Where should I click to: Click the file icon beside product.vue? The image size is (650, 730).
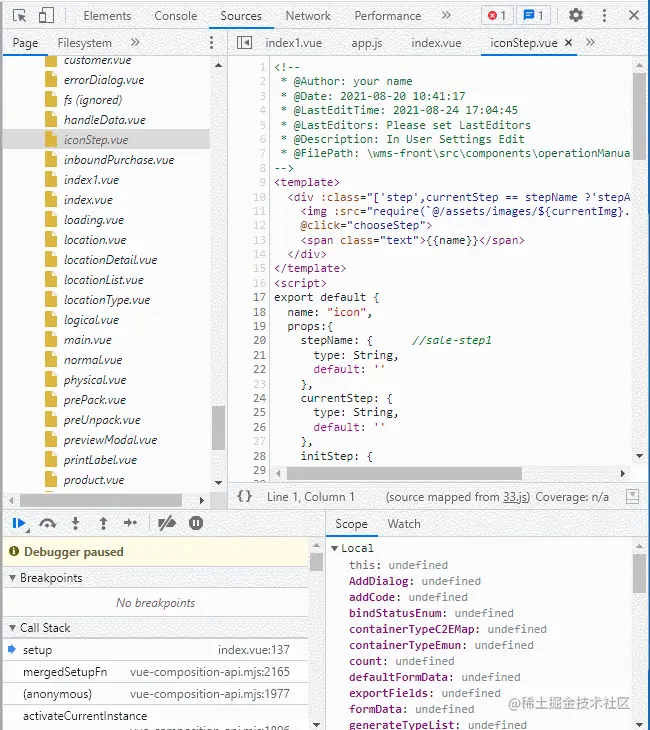tap(51, 479)
